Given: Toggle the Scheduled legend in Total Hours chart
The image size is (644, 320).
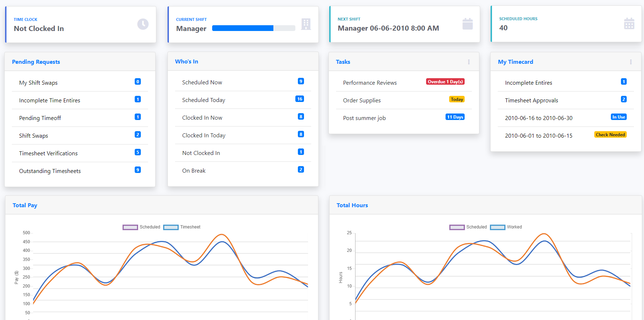Looking at the screenshot, I should pyautogui.click(x=468, y=227).
